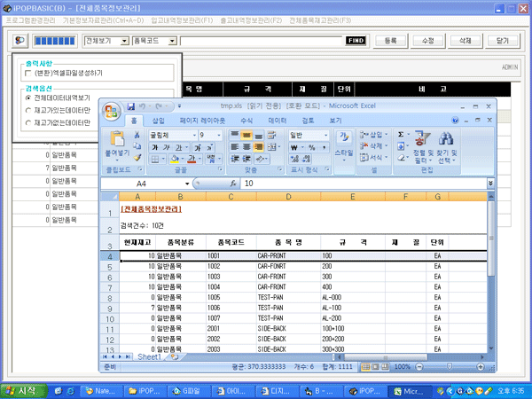The image size is (532, 399).
Task: Click the Windows 시작 start button
Action: point(24,391)
